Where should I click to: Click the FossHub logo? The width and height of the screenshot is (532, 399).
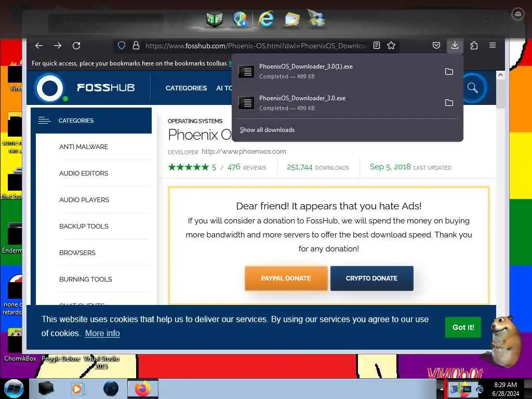86,87
